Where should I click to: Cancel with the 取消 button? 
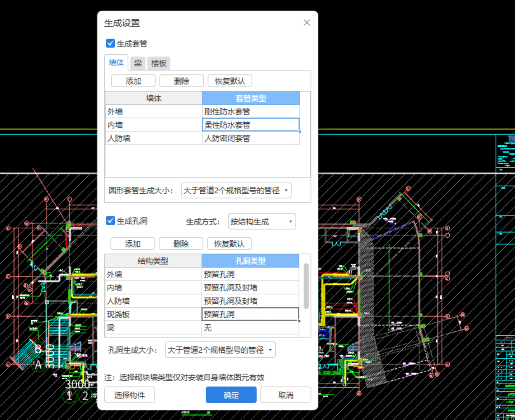(x=286, y=395)
